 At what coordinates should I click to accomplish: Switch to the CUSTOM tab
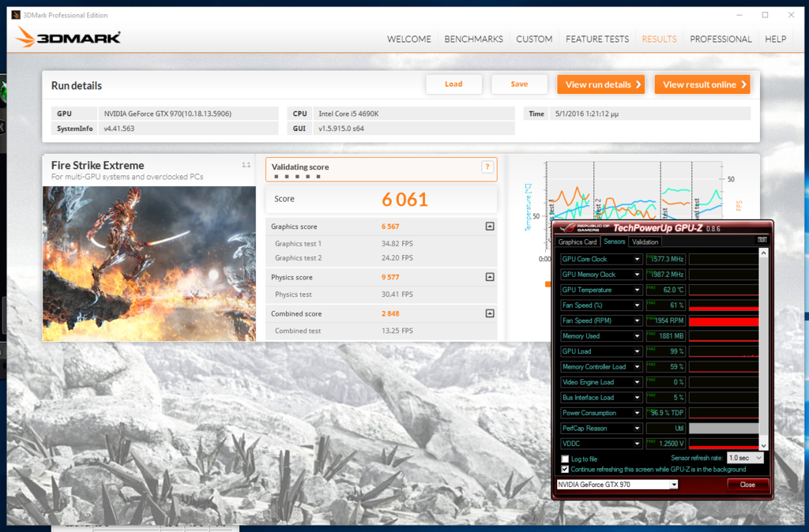[x=534, y=39]
